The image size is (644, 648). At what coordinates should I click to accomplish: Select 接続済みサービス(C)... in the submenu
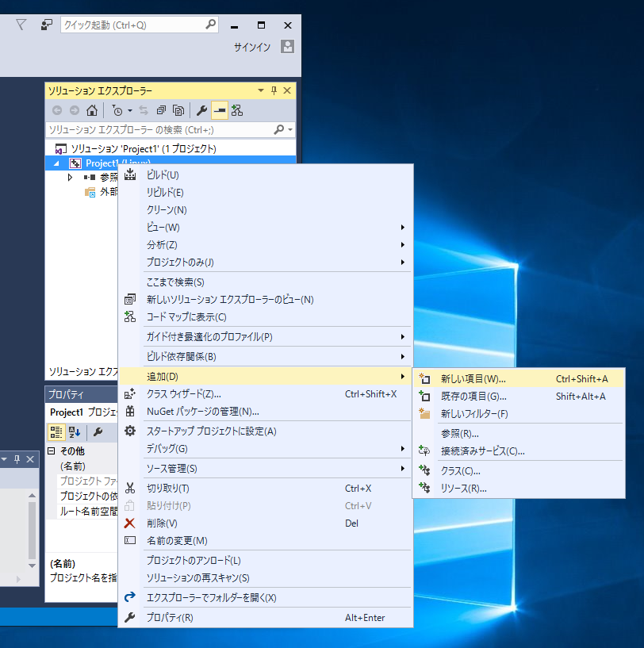(519, 451)
